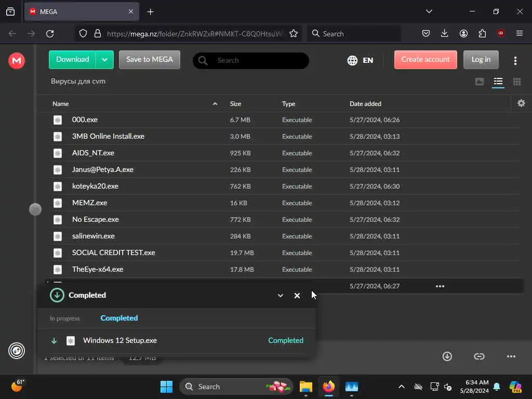
Task: Open list all tabs dropdown
Action: click(x=429, y=11)
